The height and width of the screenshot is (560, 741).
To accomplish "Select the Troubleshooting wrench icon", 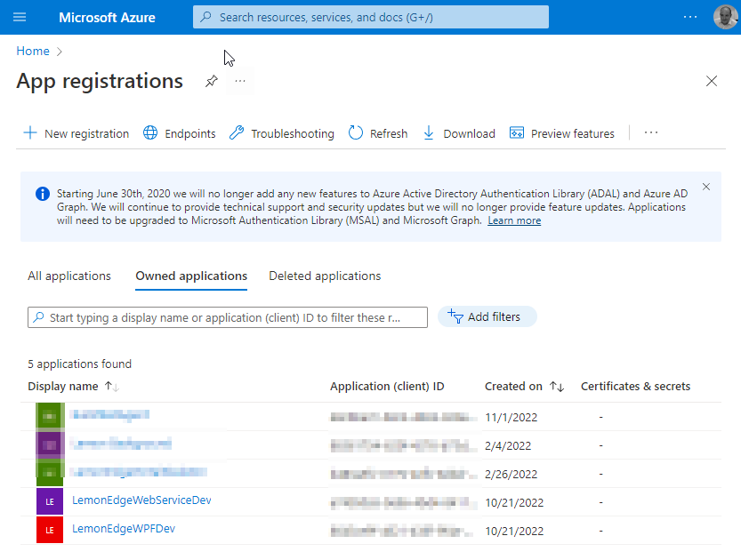I will [236, 132].
